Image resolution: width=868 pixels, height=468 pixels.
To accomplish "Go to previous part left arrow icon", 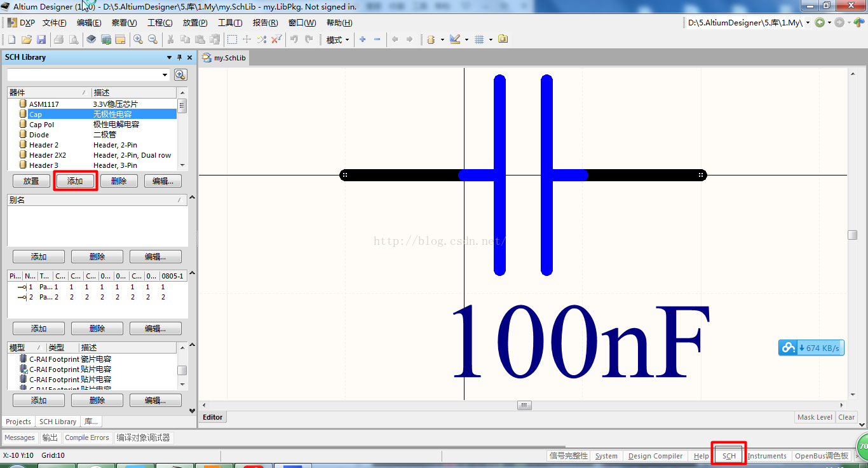I will pos(395,39).
